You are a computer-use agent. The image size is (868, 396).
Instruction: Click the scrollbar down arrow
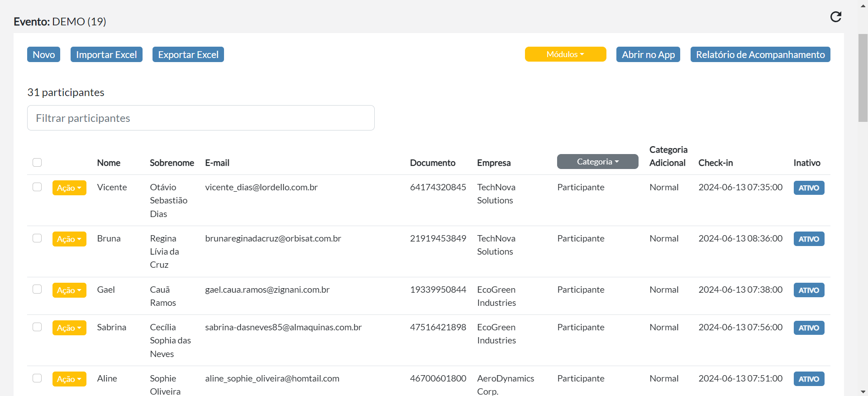(x=863, y=392)
